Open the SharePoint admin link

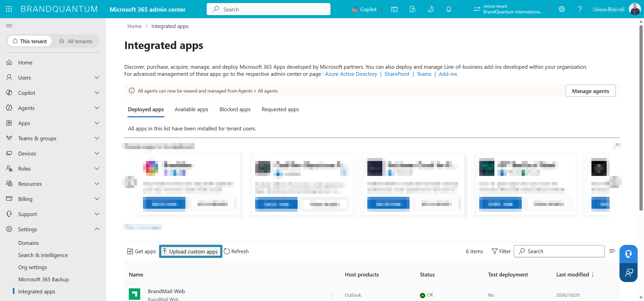point(397,74)
